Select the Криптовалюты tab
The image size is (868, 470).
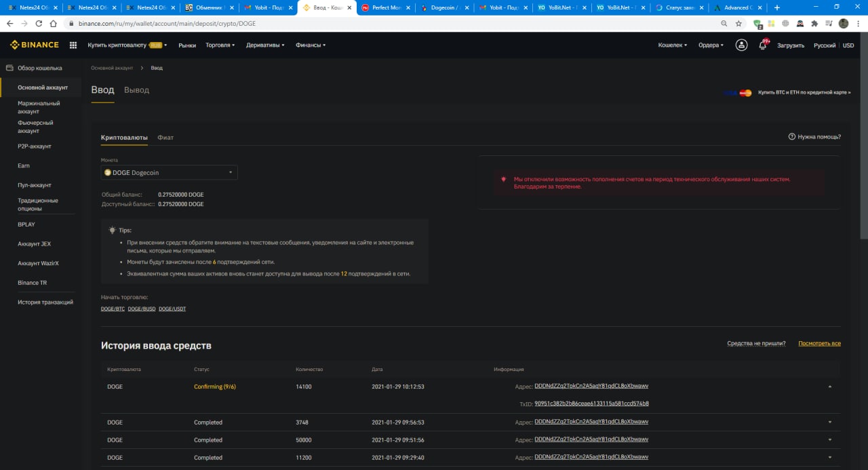(124, 137)
